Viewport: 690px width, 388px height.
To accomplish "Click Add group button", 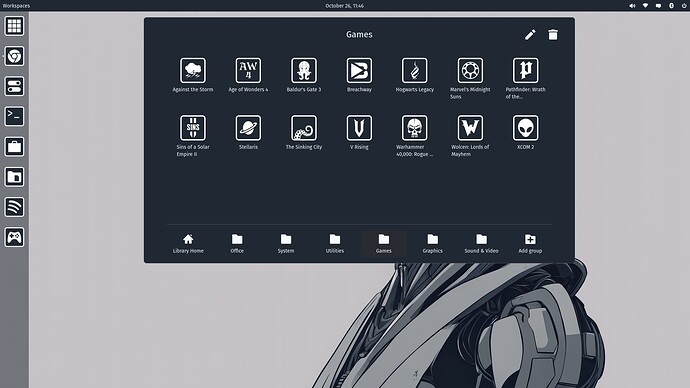I will pos(530,244).
